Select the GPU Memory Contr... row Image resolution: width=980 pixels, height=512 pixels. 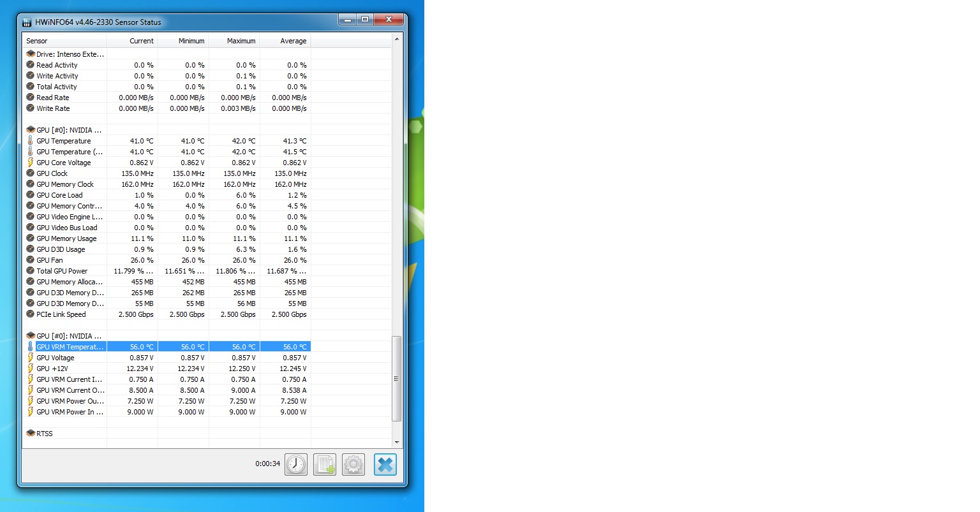click(167, 206)
